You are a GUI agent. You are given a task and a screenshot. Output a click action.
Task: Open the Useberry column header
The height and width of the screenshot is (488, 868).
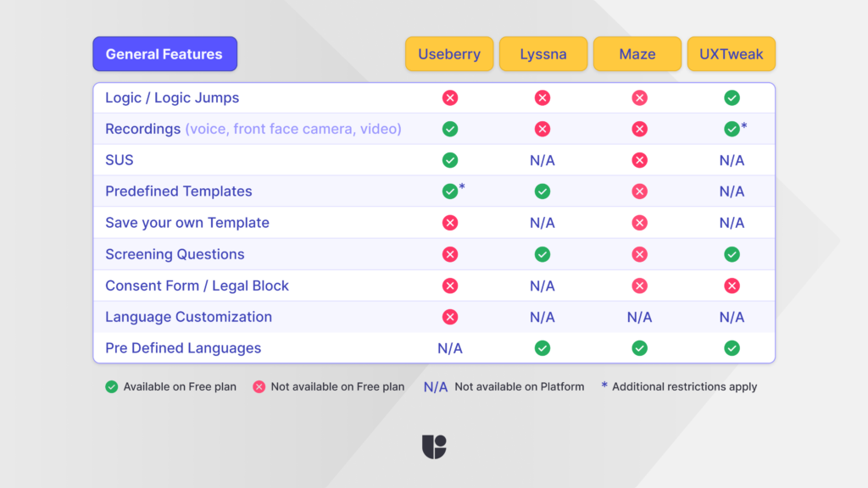pos(449,53)
